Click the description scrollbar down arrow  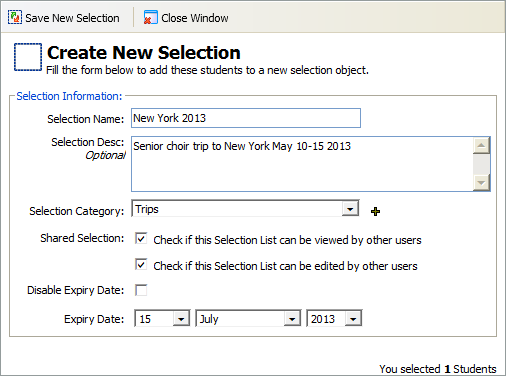(481, 183)
